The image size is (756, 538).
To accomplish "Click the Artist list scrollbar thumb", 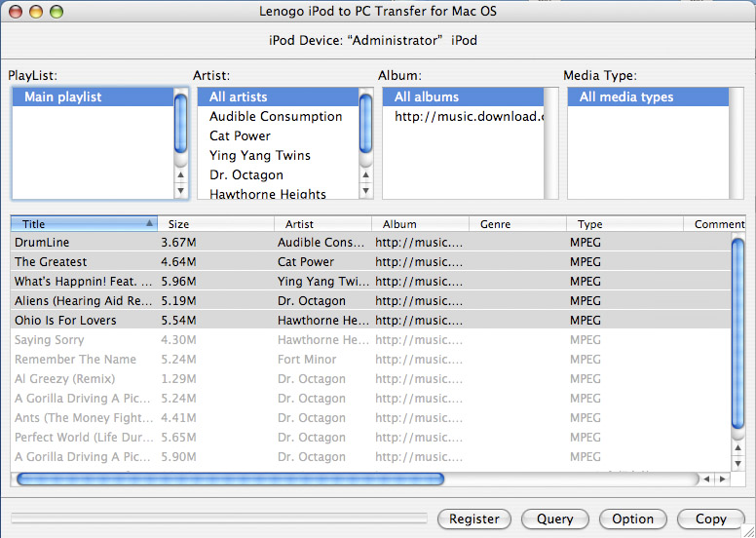I will click(366, 124).
